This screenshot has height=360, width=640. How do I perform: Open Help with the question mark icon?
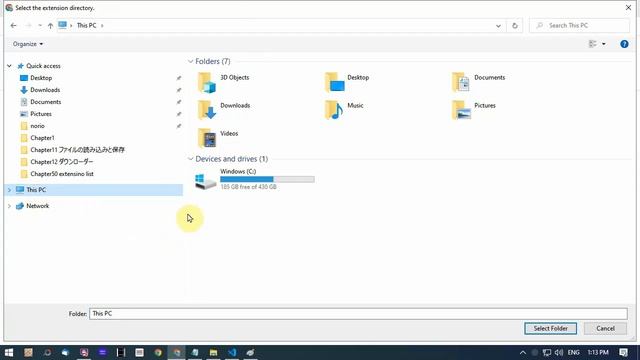(x=624, y=44)
